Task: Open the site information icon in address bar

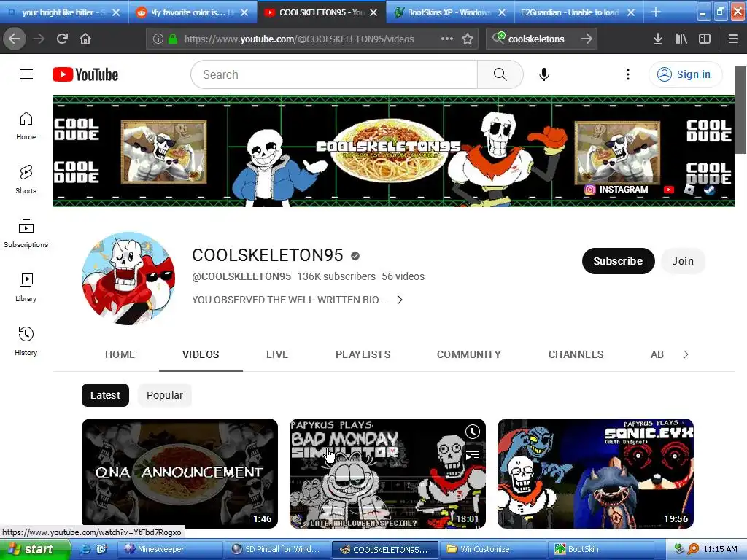Action: [158, 39]
